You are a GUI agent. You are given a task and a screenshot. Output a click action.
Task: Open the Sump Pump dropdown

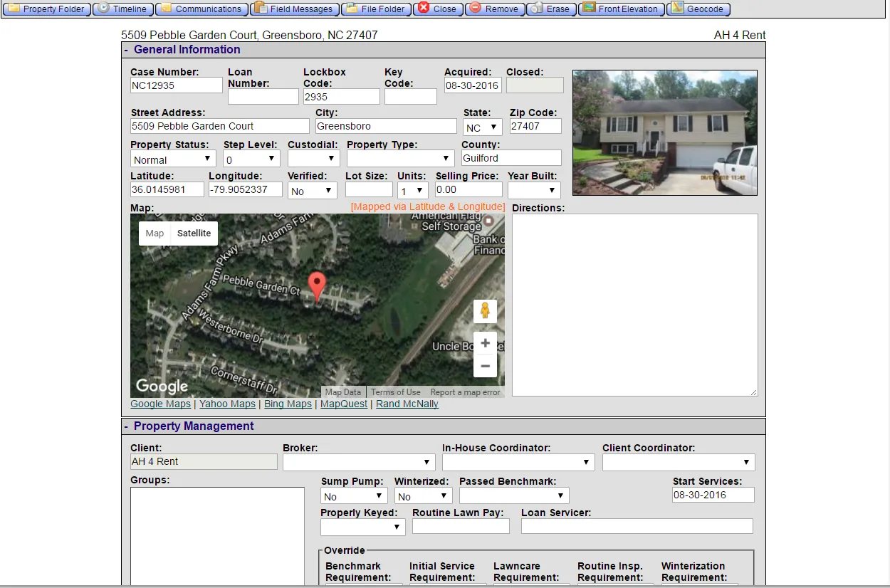click(354, 496)
